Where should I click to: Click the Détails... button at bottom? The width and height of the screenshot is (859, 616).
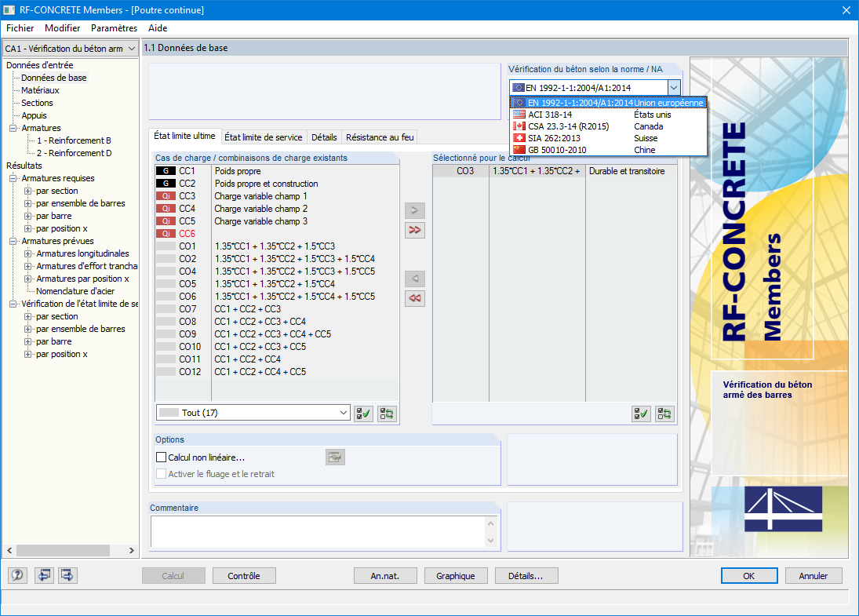pos(526,576)
